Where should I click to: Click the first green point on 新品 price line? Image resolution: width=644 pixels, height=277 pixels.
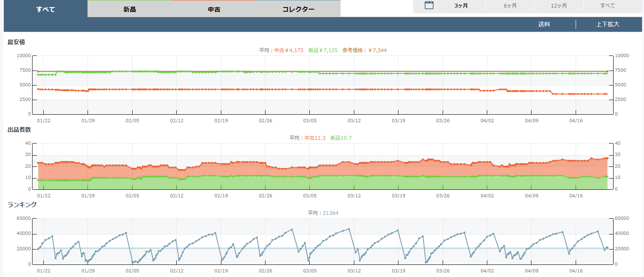[x=38, y=75]
